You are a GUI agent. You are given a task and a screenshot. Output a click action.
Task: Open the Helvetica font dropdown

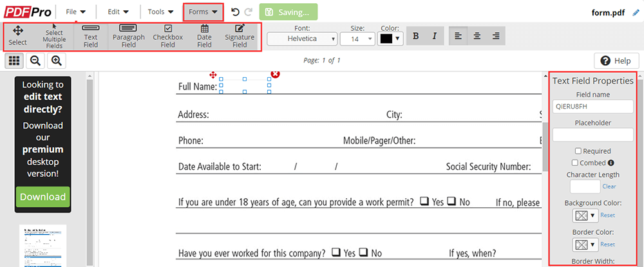[x=302, y=39]
